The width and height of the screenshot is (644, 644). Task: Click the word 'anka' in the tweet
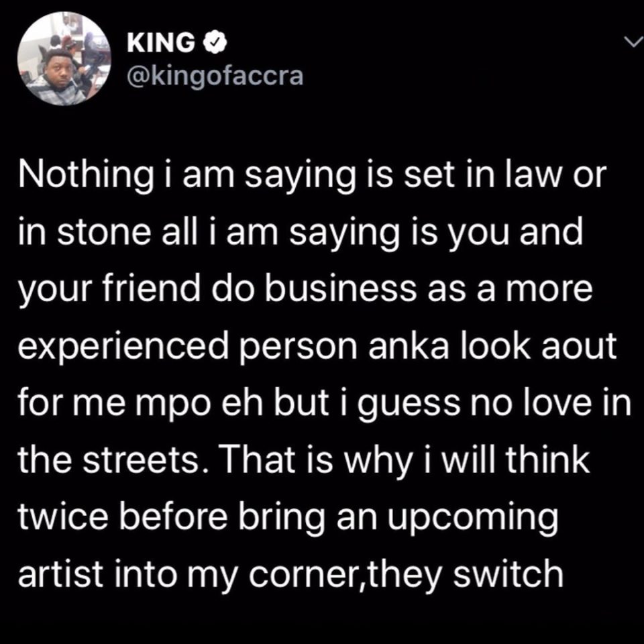[x=409, y=346]
